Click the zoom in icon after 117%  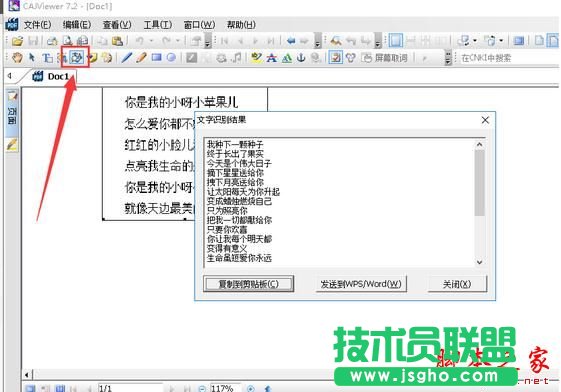point(251,388)
